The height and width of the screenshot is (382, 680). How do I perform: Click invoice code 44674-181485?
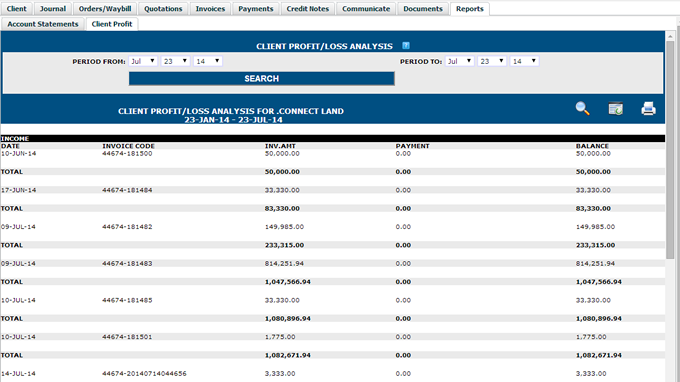(127, 300)
